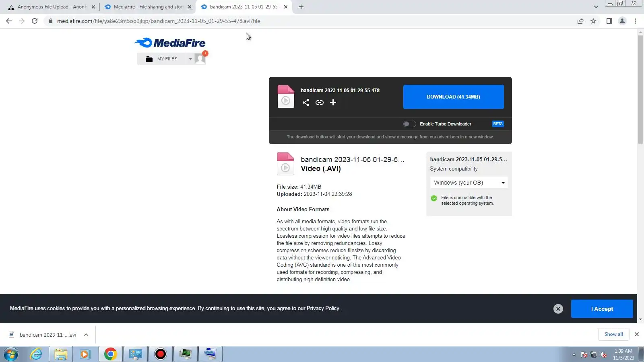Accept cookies with I Accept

tap(602, 309)
